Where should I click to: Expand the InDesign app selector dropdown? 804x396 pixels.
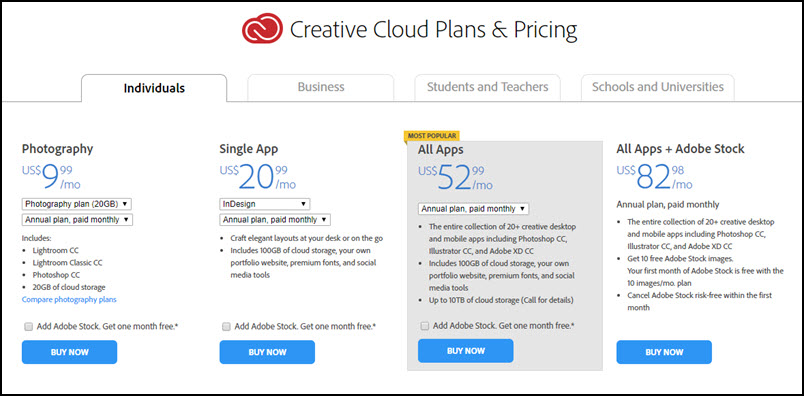click(x=265, y=204)
